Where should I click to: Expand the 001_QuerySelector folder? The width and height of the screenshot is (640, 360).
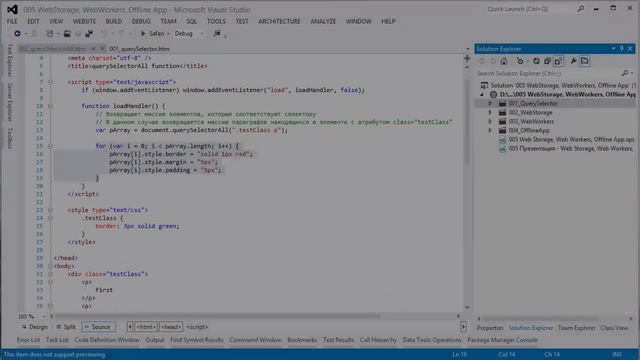click(490, 104)
